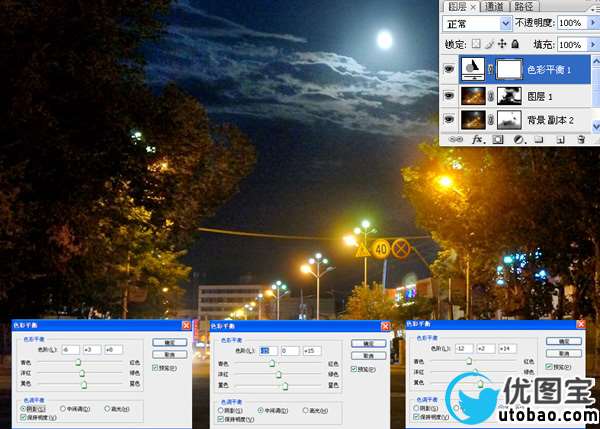Toggle 保持明度 checkbox in the dialog showing +15
600x429 pixels.
(x=220, y=419)
